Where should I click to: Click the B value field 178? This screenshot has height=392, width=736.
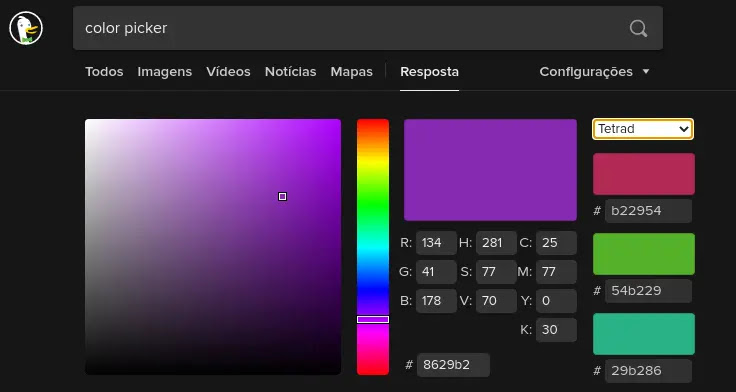tap(436, 301)
